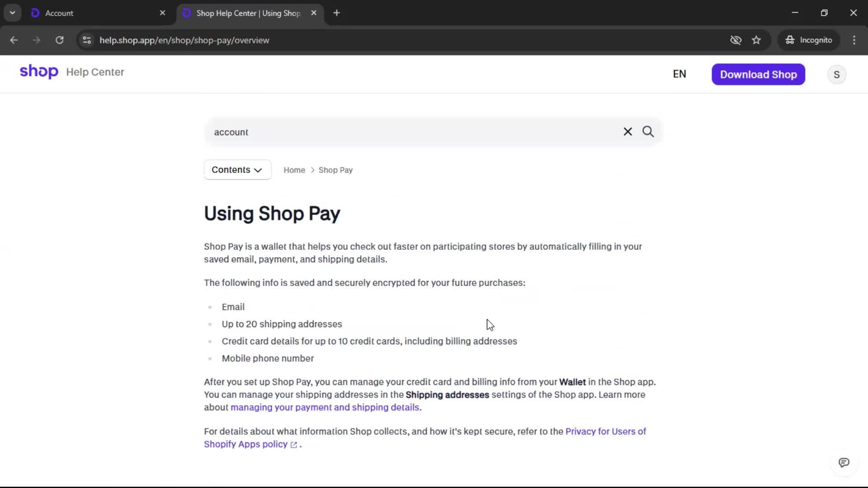This screenshot has height=488, width=868.
Task: Open managing your payment and shipping details link
Action: coord(325,407)
